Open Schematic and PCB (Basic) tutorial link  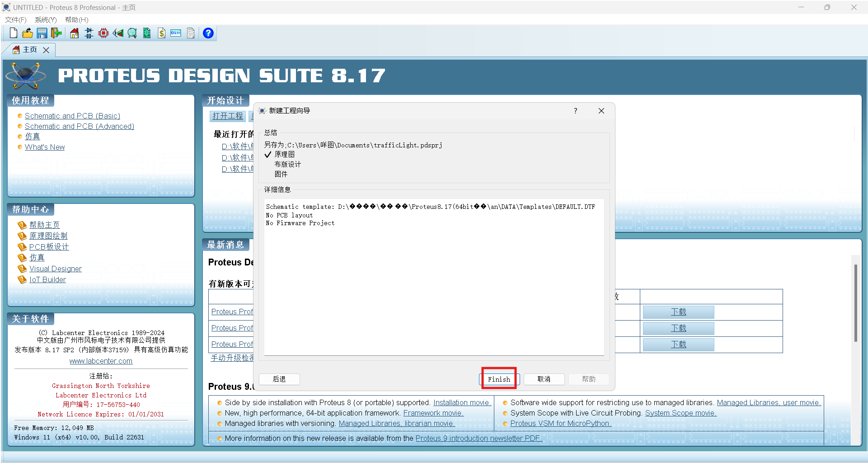[x=72, y=116]
